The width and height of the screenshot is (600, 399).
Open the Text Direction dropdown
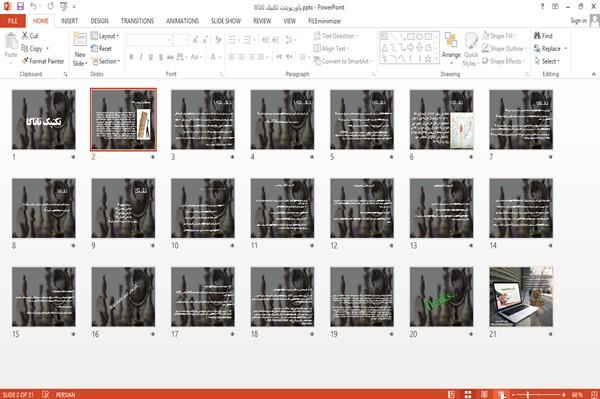click(336, 36)
